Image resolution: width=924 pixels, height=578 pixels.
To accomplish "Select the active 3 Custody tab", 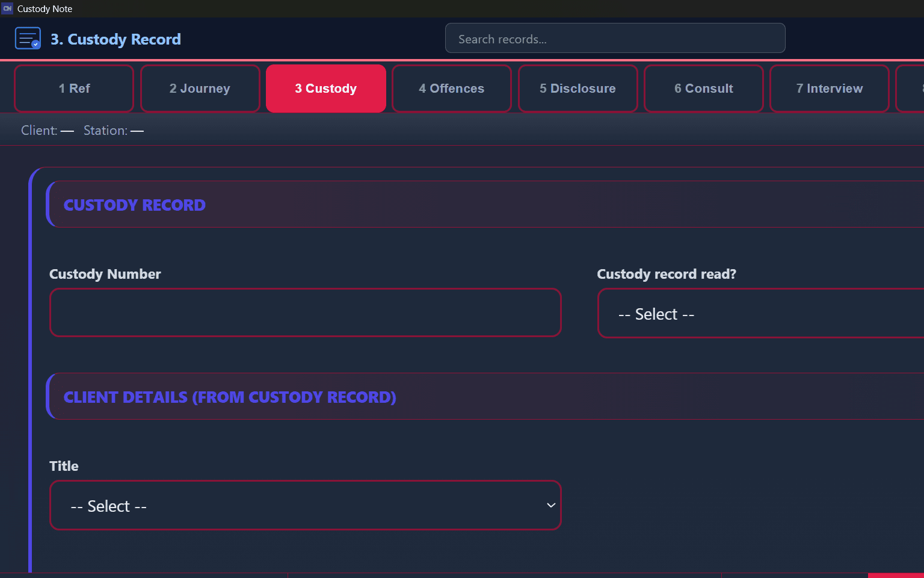I will coord(325,89).
